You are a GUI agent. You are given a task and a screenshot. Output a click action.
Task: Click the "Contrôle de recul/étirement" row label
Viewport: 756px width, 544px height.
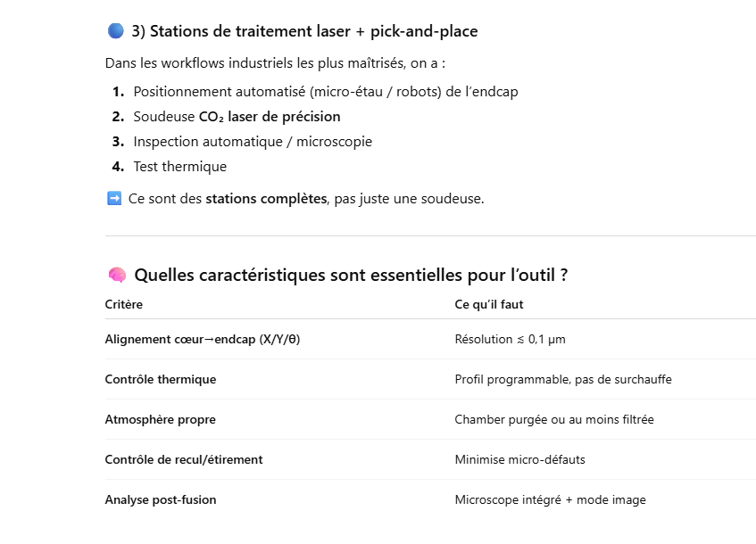click(184, 459)
